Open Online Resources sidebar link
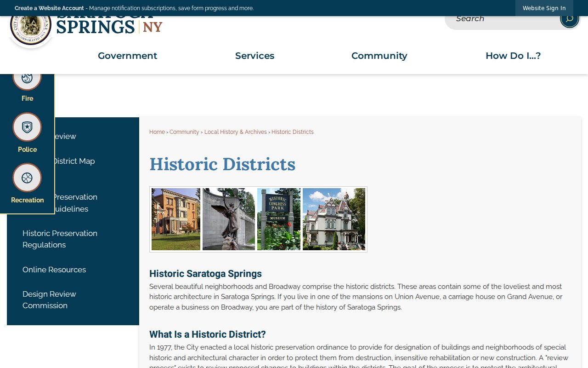Image resolution: width=588 pixels, height=368 pixels. (x=54, y=270)
